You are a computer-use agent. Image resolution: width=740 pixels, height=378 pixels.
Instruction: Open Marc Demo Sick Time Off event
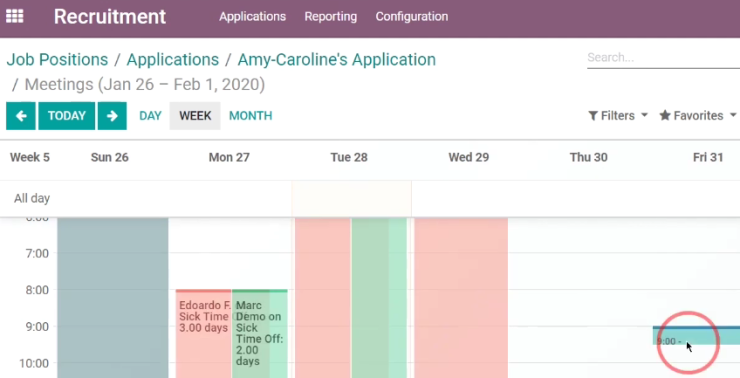pyautogui.click(x=260, y=333)
